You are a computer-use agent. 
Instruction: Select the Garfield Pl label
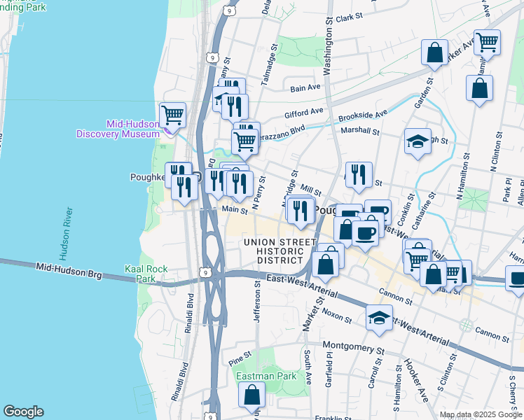click(x=329, y=370)
